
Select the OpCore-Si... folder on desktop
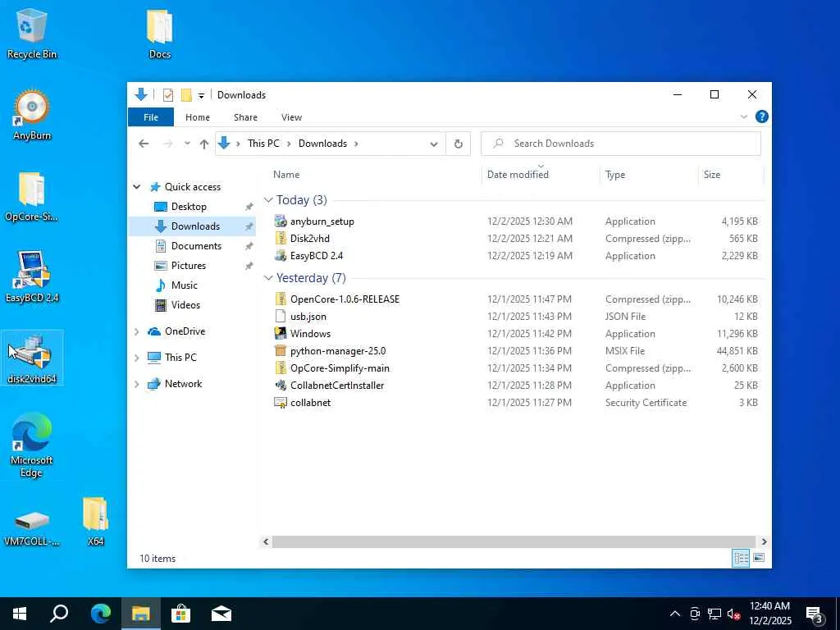point(32,197)
